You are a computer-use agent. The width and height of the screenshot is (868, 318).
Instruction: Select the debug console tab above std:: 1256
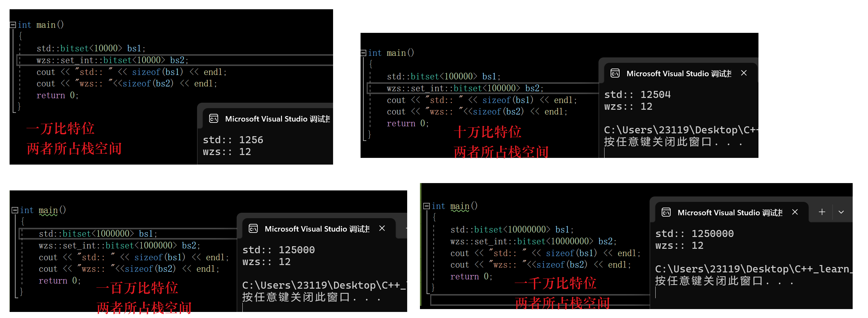point(268,119)
